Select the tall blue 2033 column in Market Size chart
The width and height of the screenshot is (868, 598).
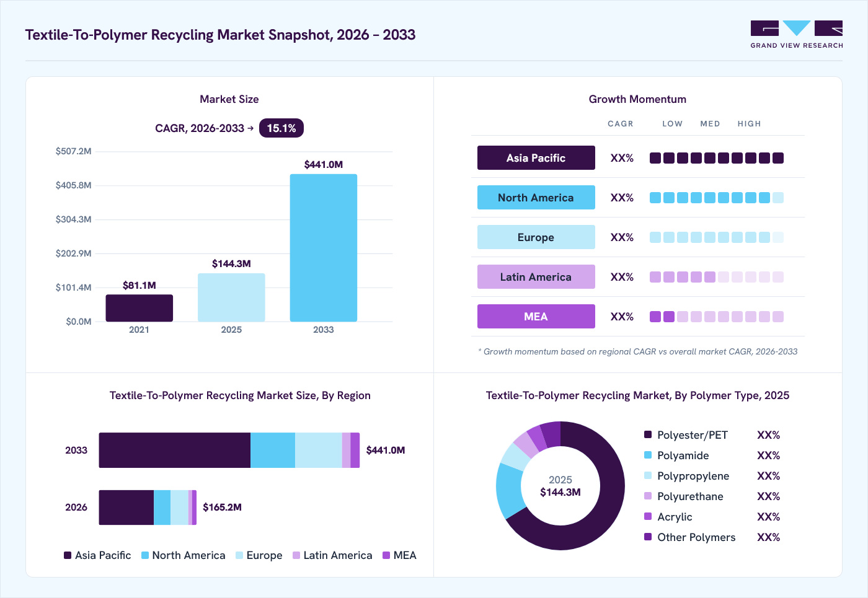[x=324, y=248]
